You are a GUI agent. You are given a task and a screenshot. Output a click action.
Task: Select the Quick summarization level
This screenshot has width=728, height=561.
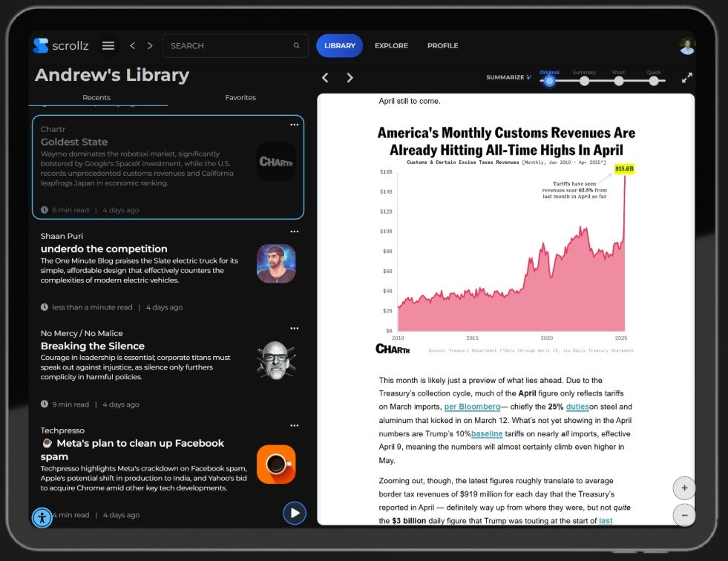click(x=654, y=80)
